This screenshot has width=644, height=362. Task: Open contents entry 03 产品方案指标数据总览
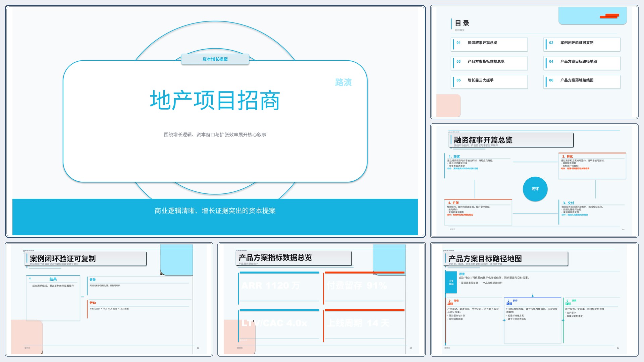[x=490, y=63]
